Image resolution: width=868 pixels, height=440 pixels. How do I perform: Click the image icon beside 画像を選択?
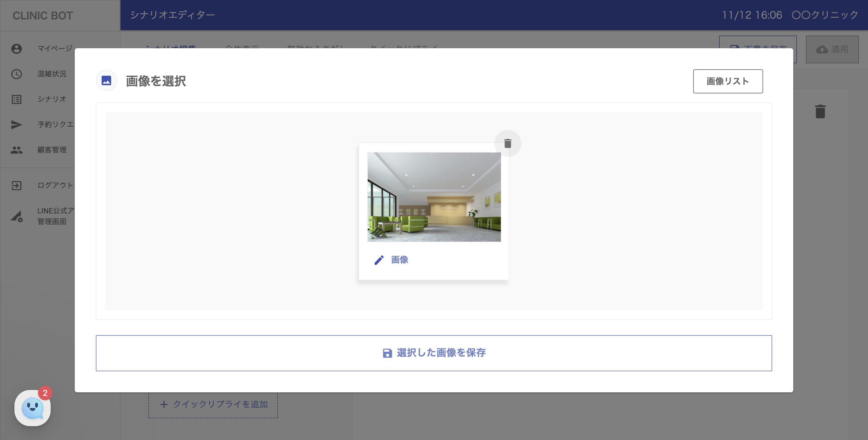click(x=106, y=80)
